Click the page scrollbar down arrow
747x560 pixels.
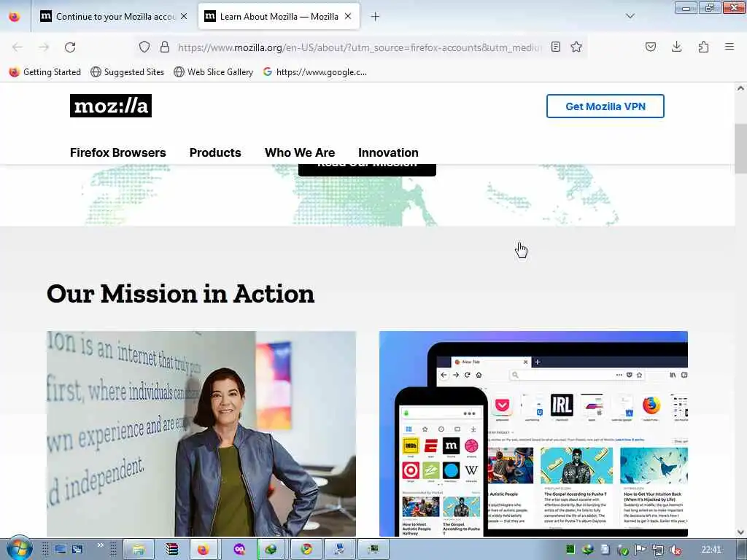point(740,532)
